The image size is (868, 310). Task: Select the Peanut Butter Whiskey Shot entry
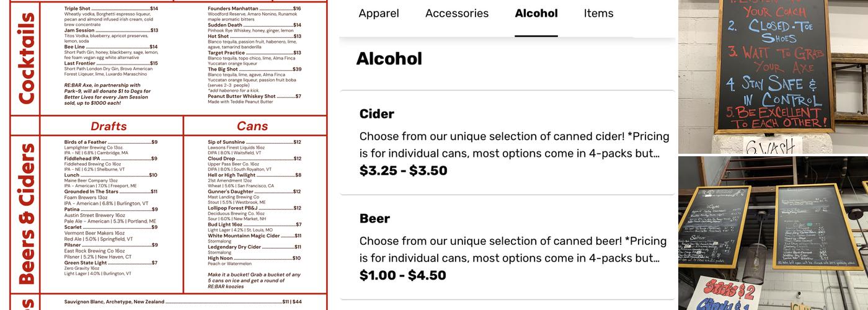pyautogui.click(x=242, y=96)
